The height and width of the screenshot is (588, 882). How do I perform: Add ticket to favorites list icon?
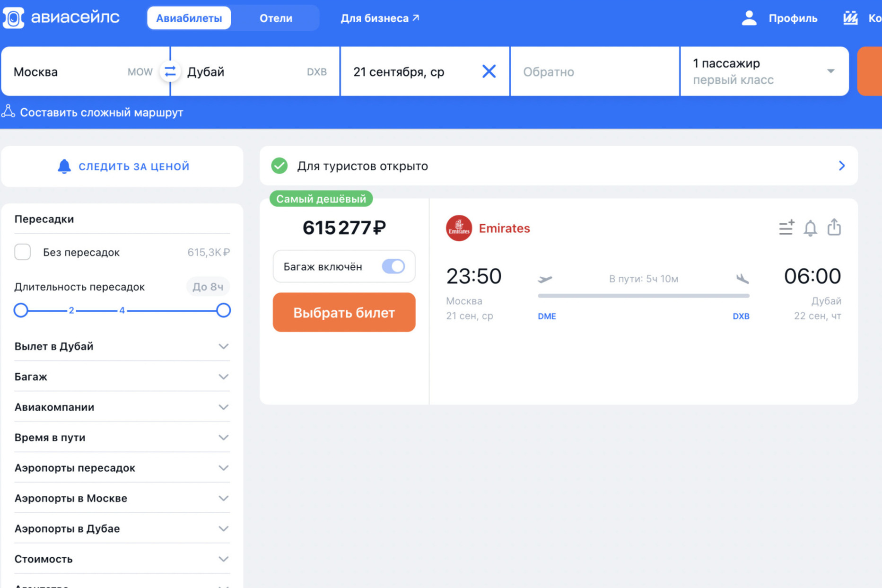(x=786, y=228)
